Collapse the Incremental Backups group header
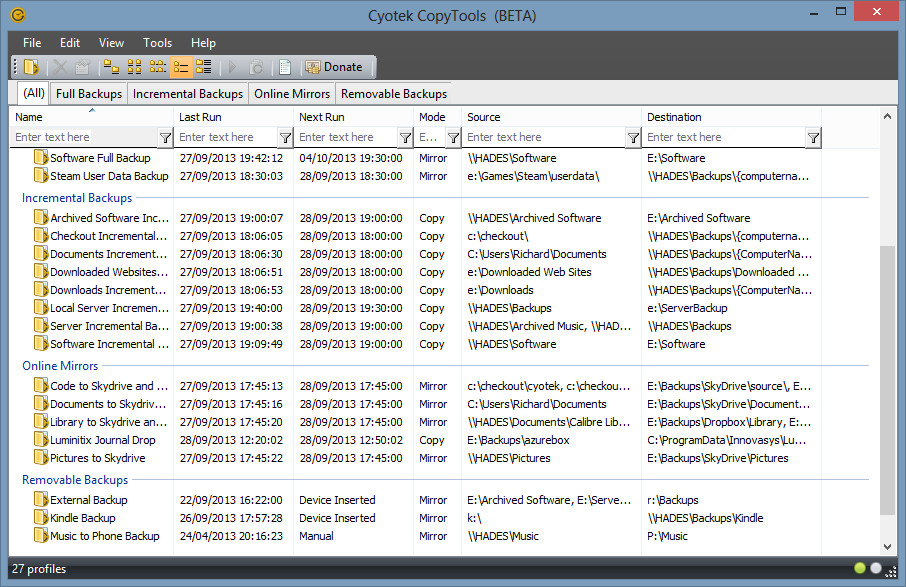The width and height of the screenshot is (906, 587). [77, 198]
